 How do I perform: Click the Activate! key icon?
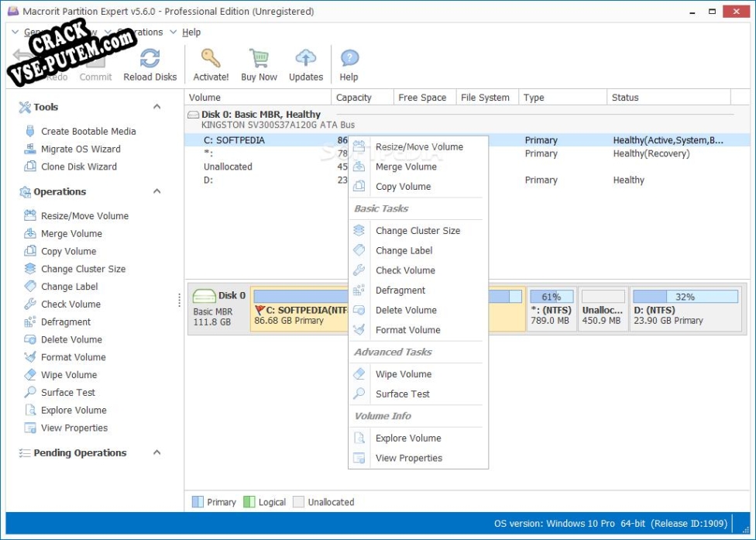211,58
